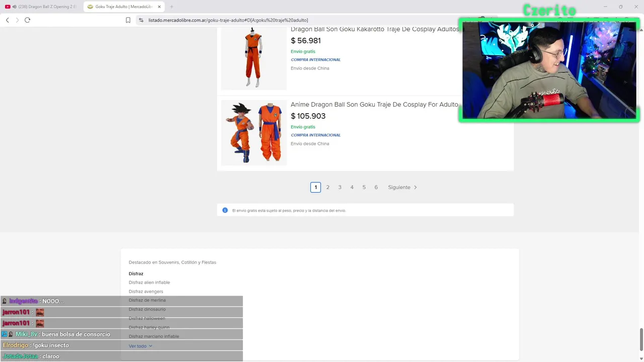Click the info icon in shipping notice
The width and height of the screenshot is (644, 362).
point(225,210)
